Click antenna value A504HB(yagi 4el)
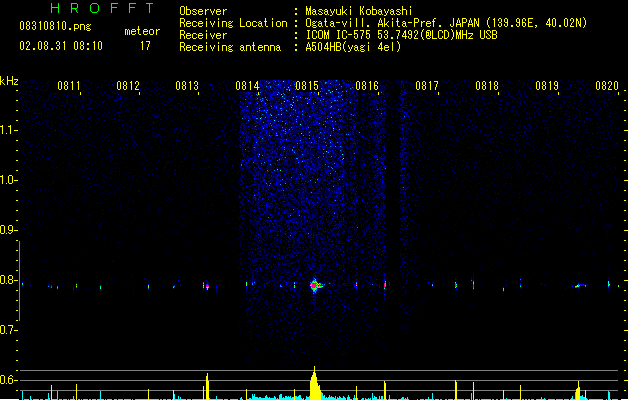The width and height of the screenshot is (629, 400). click(x=353, y=47)
